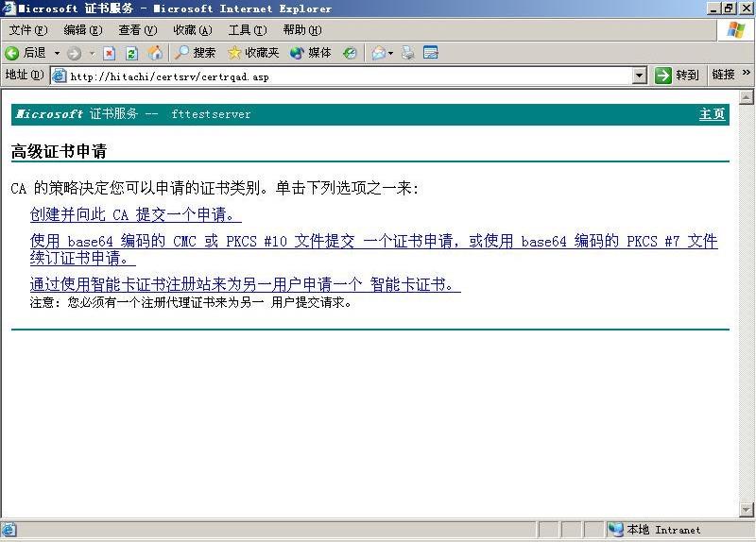The image size is (756, 542).
Task: Click the 转到 (Go) button
Action: tap(678, 76)
